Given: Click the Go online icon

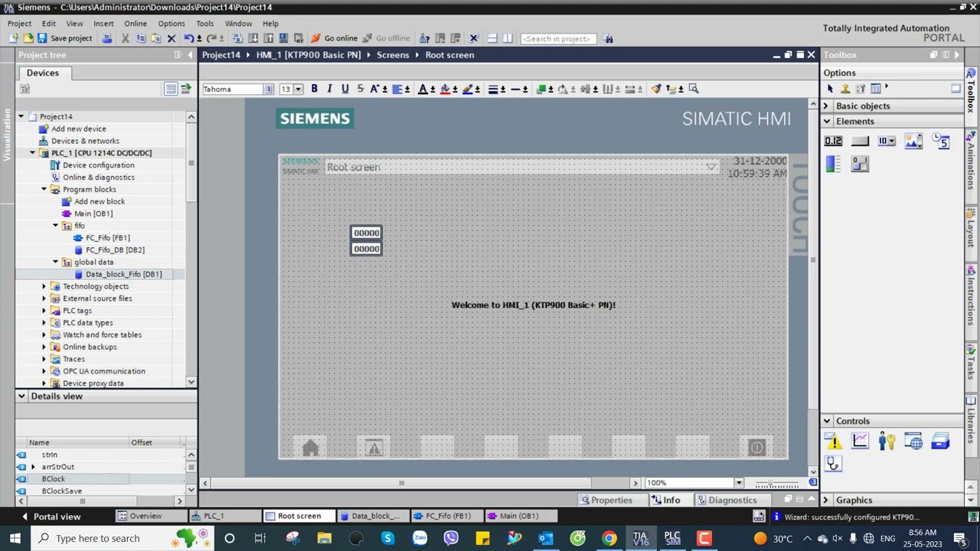Looking at the screenshot, I should (315, 38).
